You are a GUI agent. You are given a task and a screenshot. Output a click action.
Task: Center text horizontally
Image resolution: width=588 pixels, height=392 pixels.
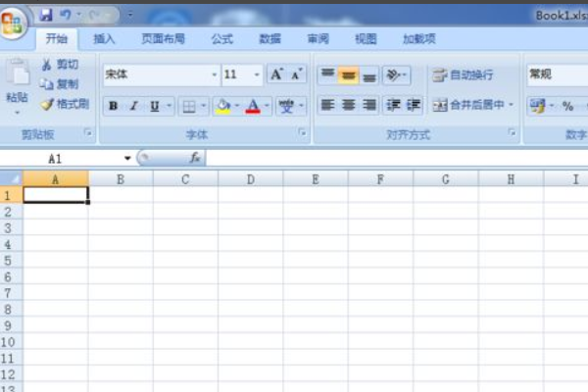348,105
